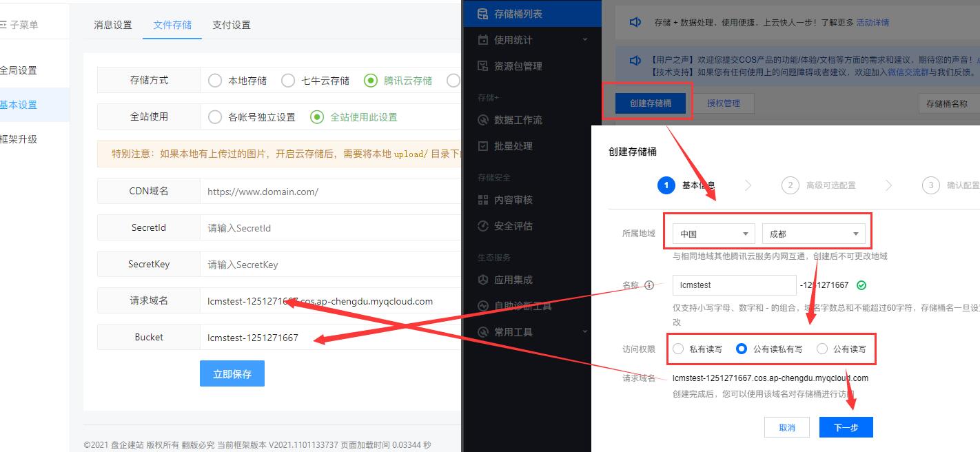Click 请求域名 value text in dialog
The height and width of the screenshot is (452, 980).
(770, 378)
